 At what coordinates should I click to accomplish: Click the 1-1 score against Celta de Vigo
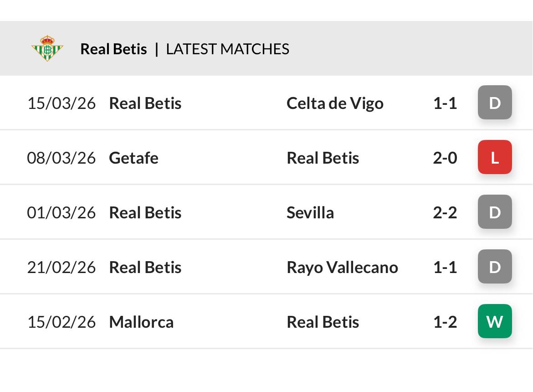point(445,103)
